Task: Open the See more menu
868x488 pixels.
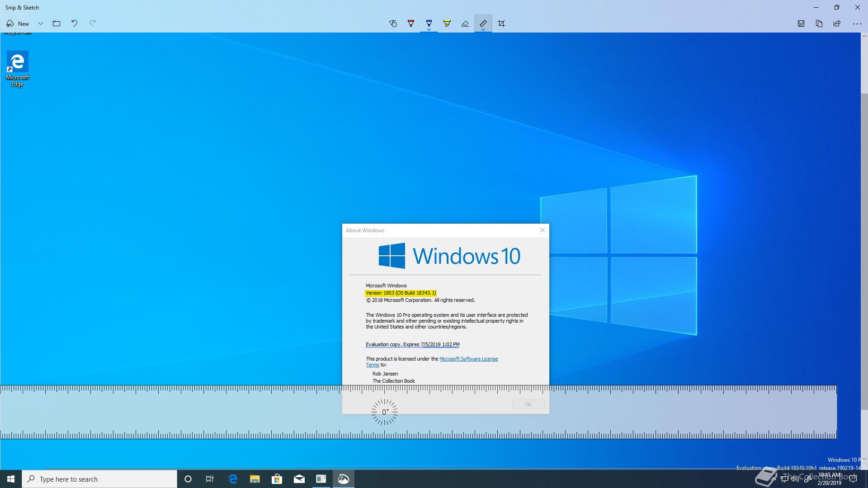Action: 857,23
